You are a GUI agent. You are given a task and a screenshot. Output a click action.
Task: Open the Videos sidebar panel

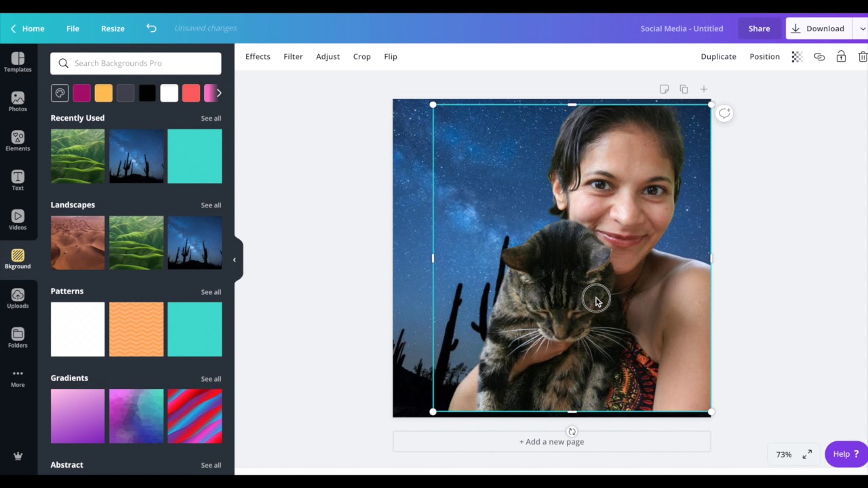(x=18, y=220)
